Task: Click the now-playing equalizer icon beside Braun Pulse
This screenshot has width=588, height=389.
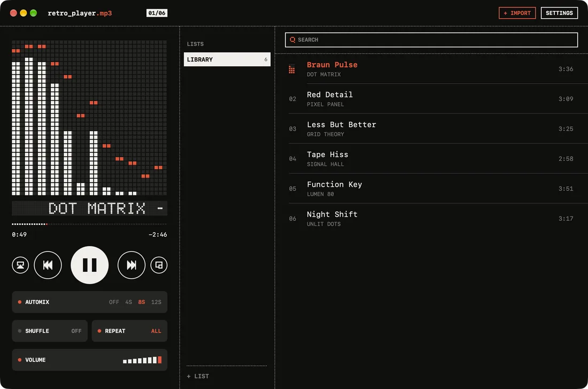Action: 292,69
